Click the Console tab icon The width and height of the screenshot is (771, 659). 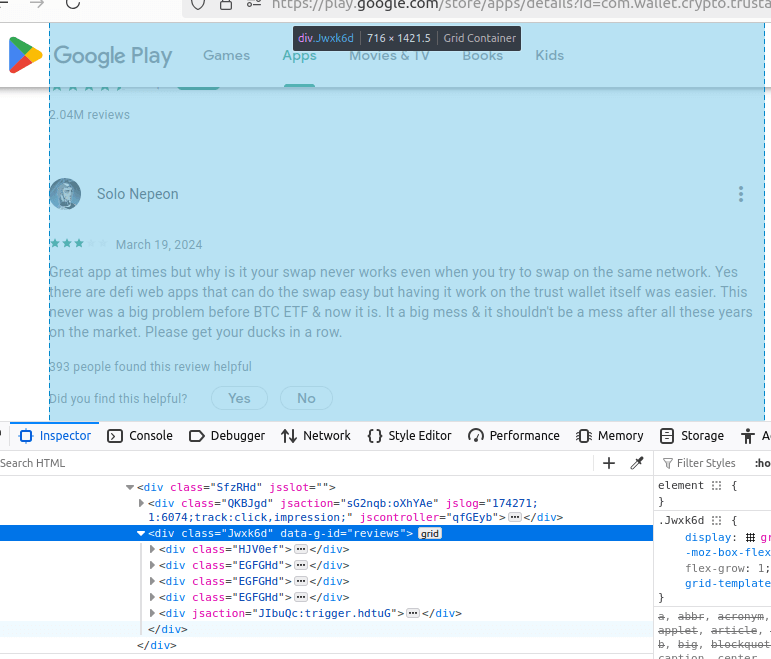[x=115, y=436]
